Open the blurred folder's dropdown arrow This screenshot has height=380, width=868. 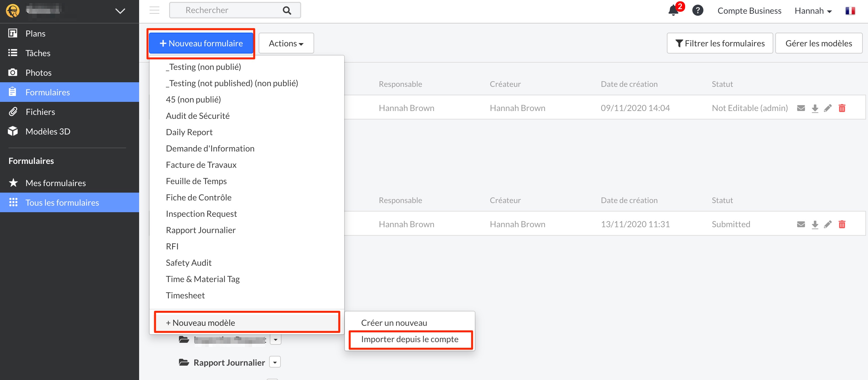click(x=275, y=340)
